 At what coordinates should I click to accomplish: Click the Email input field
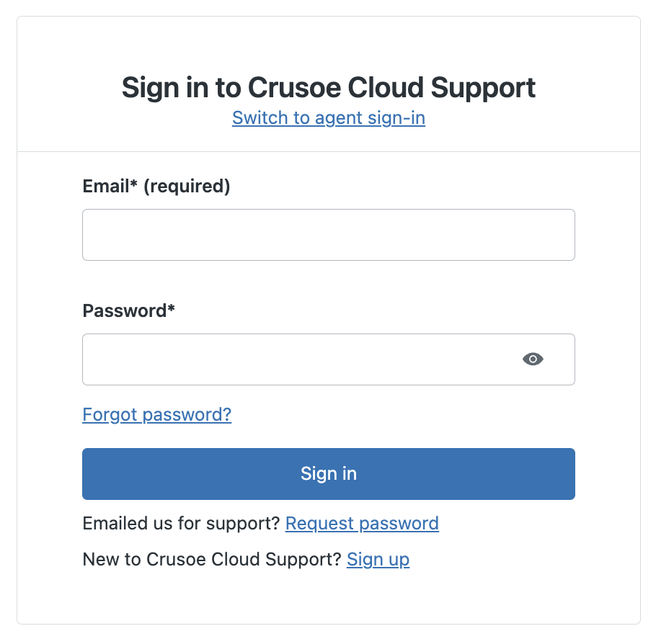point(329,235)
